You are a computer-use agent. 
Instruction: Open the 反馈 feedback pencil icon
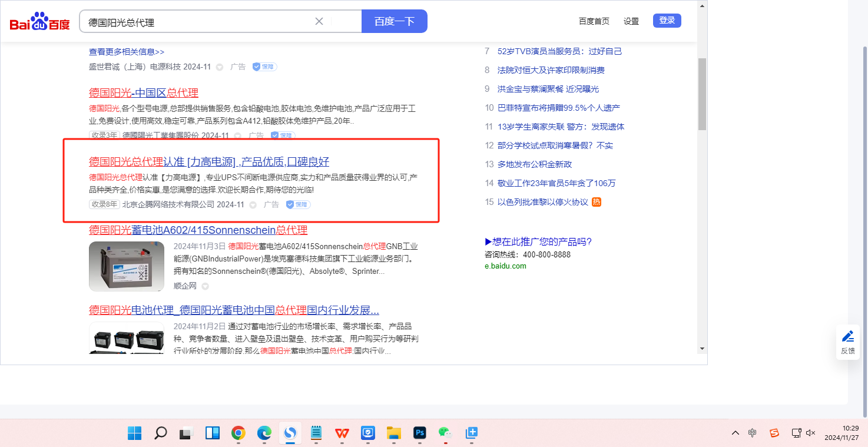click(x=847, y=337)
